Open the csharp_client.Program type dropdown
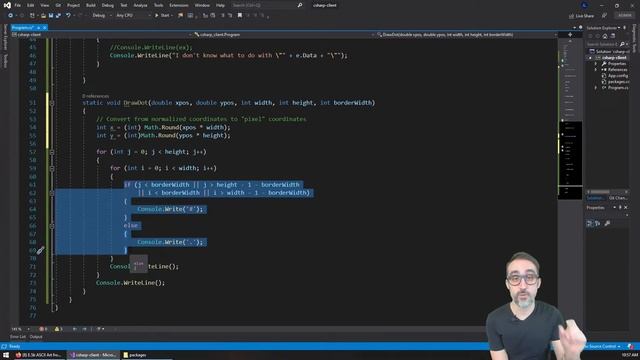The image size is (640, 360). (284, 35)
